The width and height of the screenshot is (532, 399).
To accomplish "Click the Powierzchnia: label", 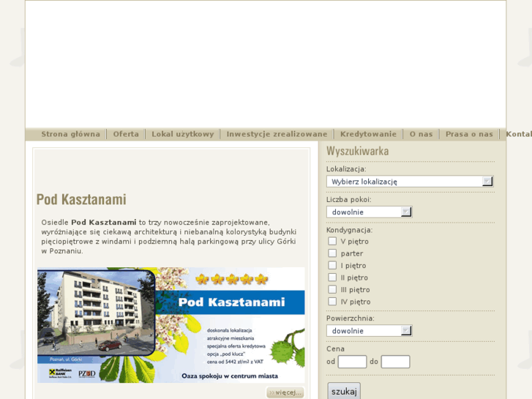I will tap(351, 318).
